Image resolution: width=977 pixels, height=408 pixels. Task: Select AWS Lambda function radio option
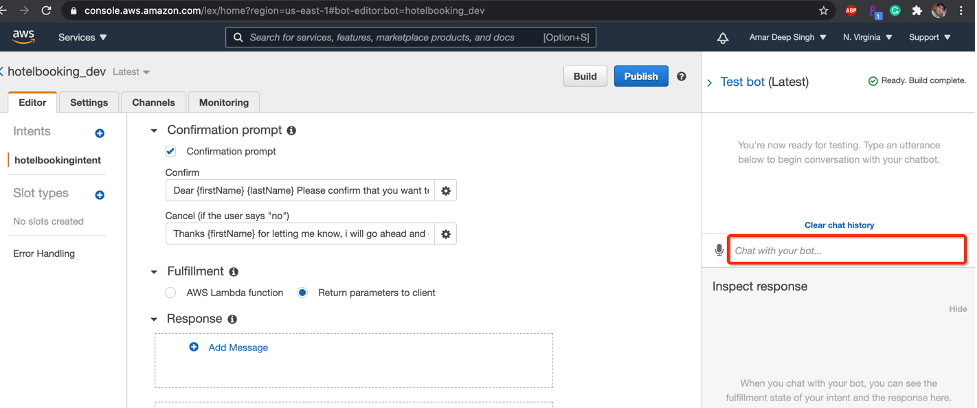pos(170,293)
